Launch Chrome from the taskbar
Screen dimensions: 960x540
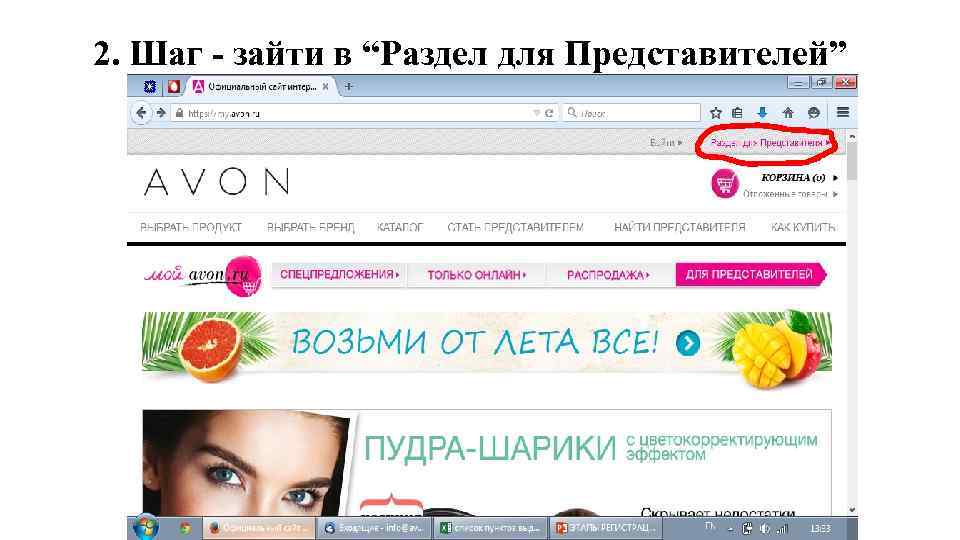[x=185, y=528]
